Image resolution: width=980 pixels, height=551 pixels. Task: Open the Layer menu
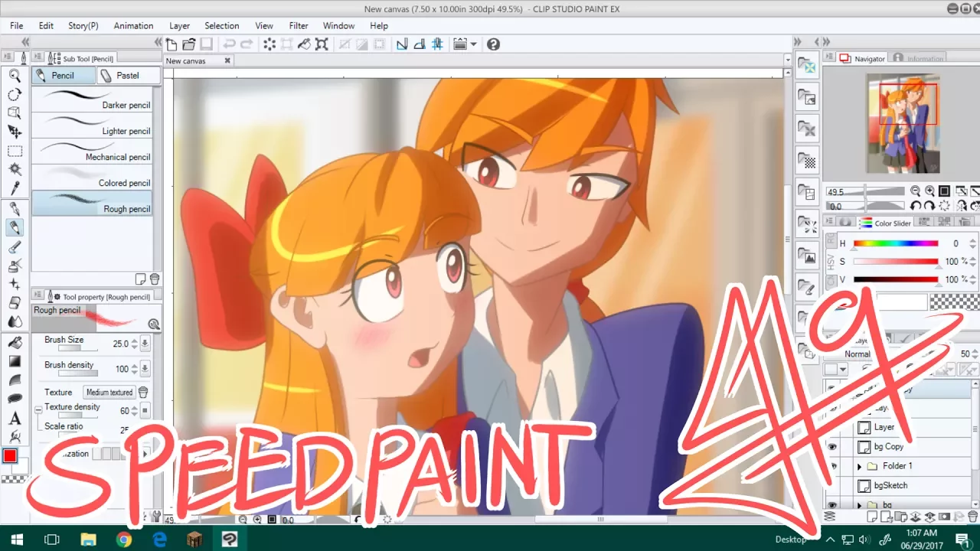[x=179, y=25]
